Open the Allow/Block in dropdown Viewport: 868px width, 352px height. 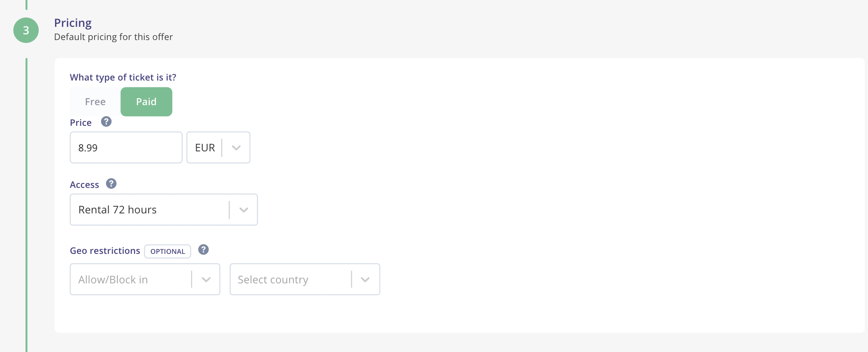(x=145, y=279)
